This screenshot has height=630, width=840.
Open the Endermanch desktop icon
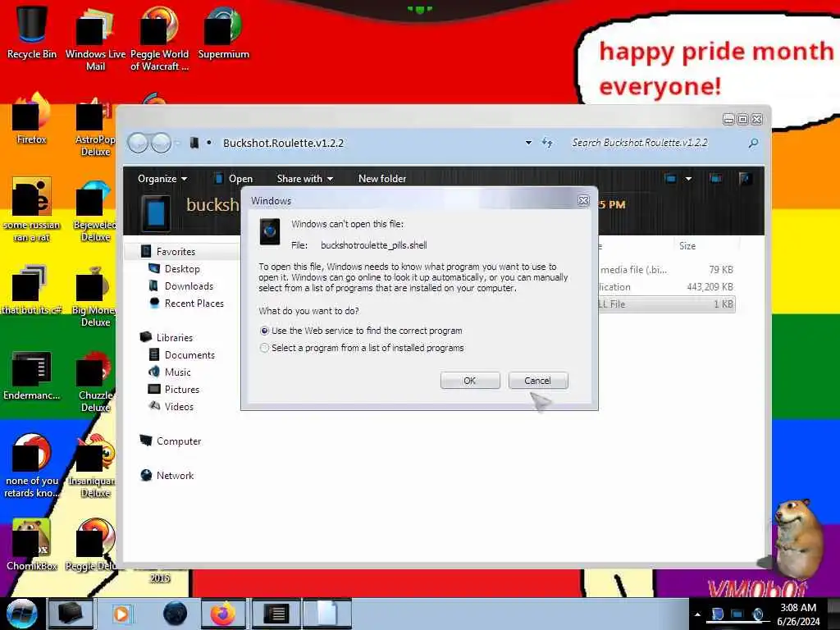(31, 376)
